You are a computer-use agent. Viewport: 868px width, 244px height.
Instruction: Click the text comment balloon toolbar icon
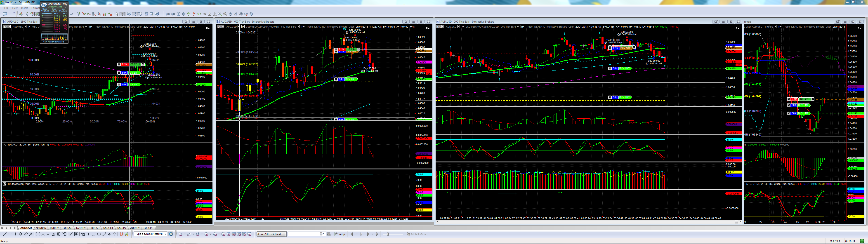(129, 14)
